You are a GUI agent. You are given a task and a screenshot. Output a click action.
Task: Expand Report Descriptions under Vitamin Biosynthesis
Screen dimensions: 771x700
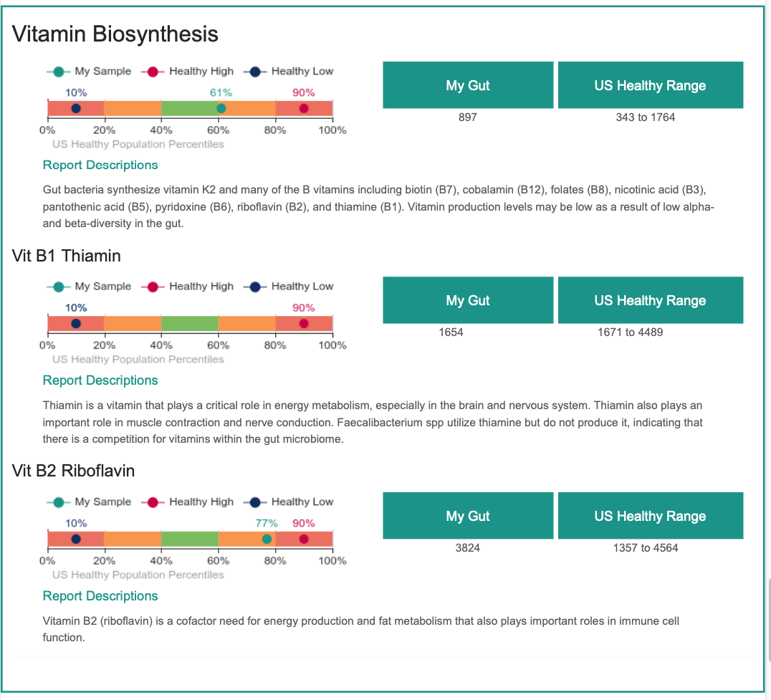100,166
